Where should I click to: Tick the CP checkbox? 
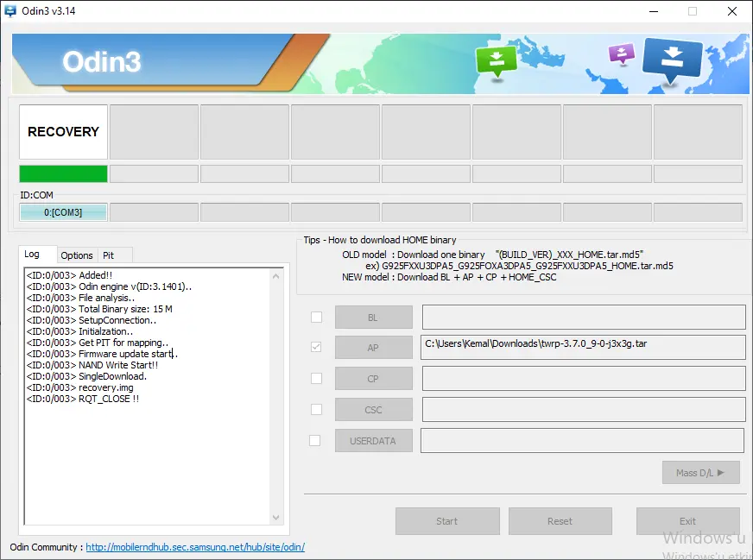(x=316, y=378)
